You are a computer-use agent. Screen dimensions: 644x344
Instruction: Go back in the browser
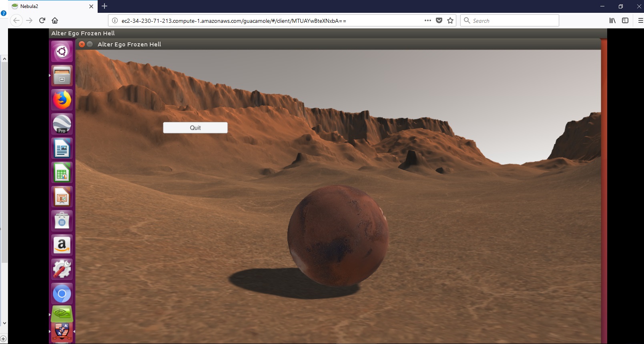point(16,20)
